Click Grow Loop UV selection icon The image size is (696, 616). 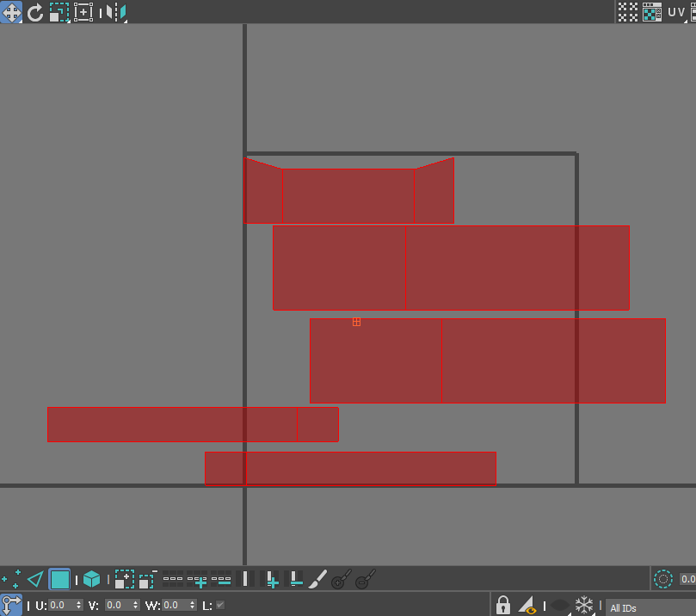(197, 579)
